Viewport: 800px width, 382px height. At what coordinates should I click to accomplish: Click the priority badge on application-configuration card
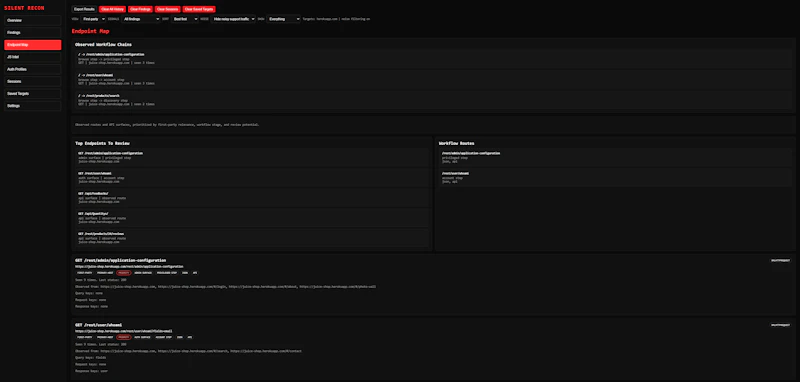pos(123,273)
